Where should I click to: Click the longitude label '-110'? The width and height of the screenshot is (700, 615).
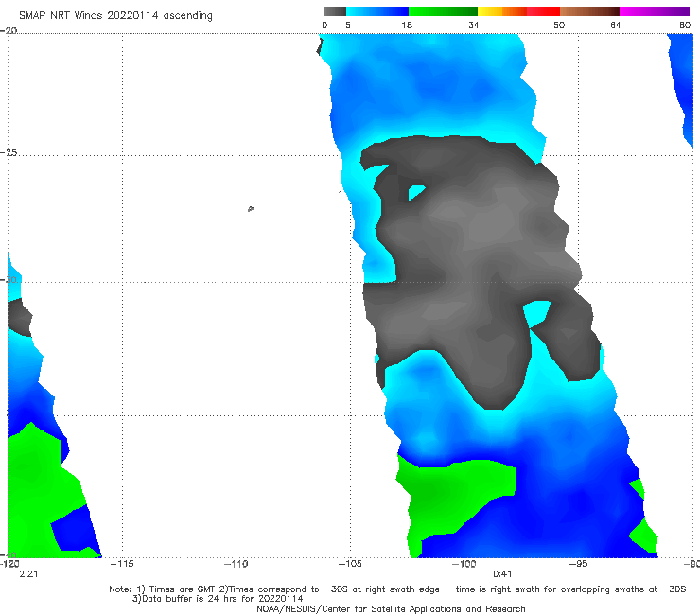coord(236,564)
